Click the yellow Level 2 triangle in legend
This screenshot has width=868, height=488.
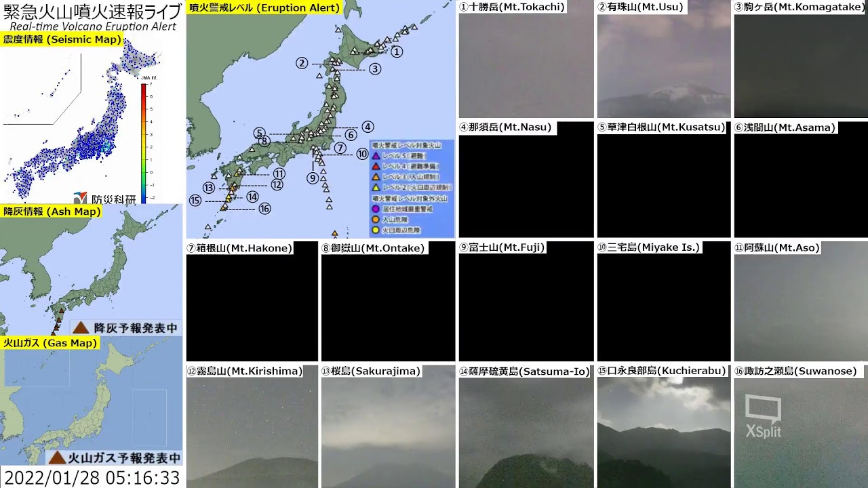point(375,187)
